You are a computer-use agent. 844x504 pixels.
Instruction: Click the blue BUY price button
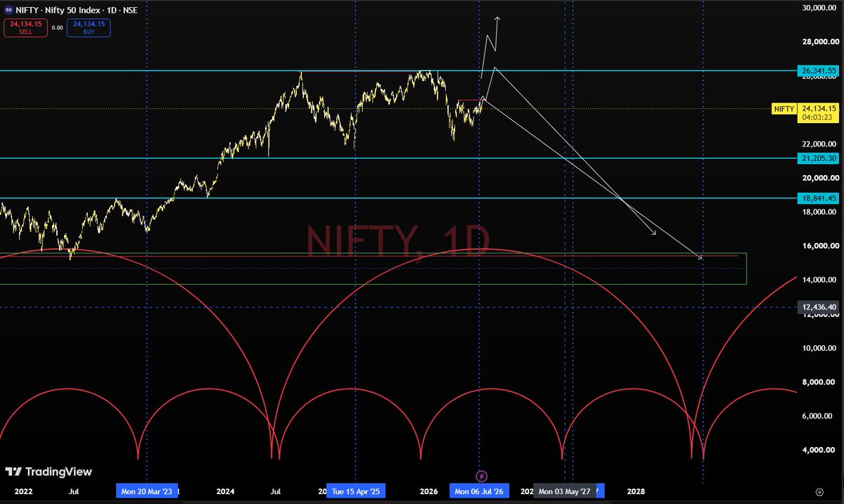tap(88, 27)
